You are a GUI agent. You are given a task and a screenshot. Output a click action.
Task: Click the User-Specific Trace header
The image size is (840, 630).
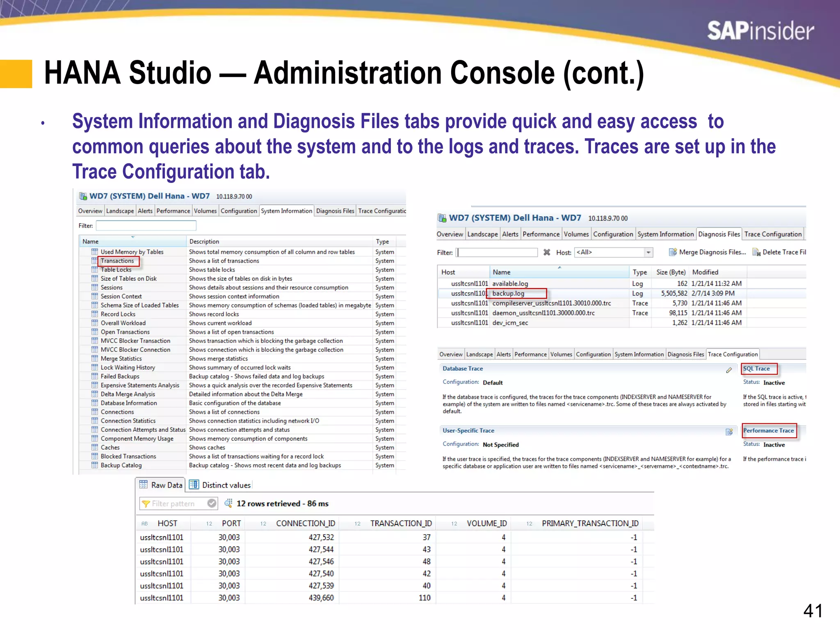[468, 431]
